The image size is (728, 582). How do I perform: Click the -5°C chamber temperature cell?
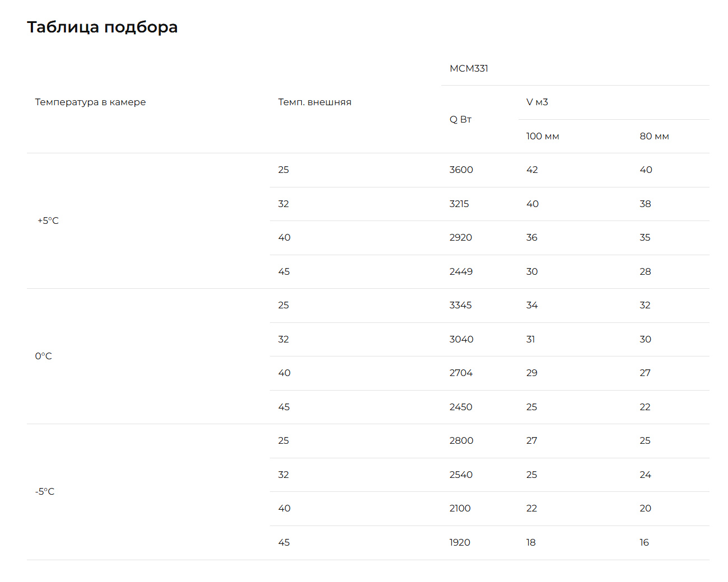coord(45,491)
